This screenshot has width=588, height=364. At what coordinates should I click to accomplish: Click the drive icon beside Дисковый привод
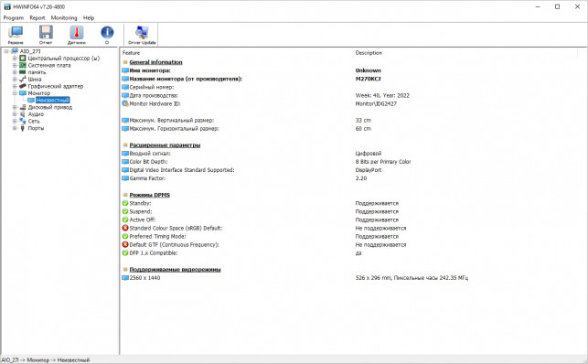click(x=23, y=107)
